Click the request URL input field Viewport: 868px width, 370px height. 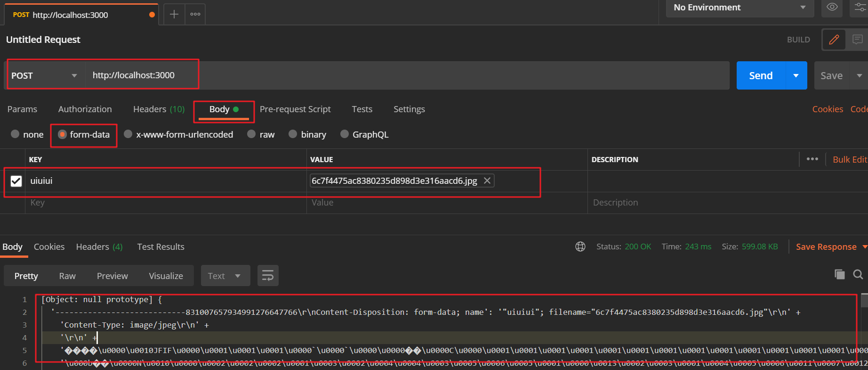coord(407,75)
